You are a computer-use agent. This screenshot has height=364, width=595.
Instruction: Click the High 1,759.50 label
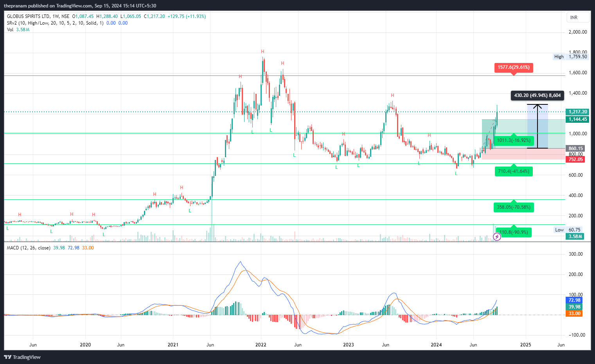pos(570,57)
